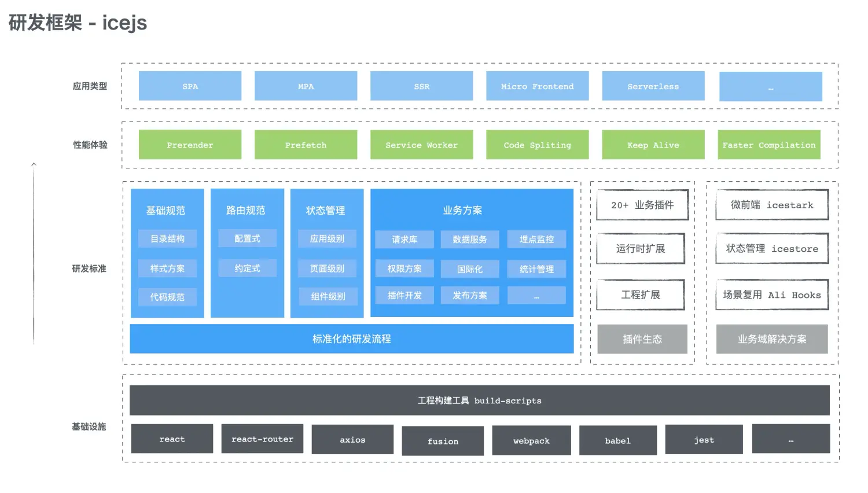Select the MPA box
This screenshot has width=868, height=493.
(306, 86)
